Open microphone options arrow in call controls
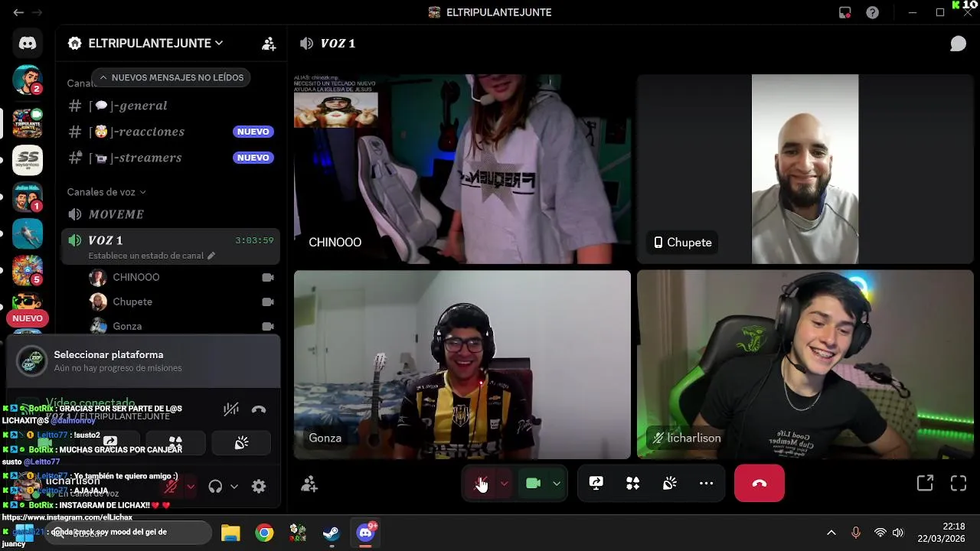 pos(504,484)
